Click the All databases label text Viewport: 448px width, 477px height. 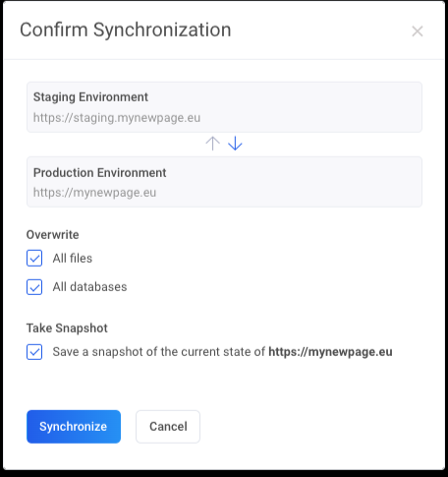click(89, 287)
